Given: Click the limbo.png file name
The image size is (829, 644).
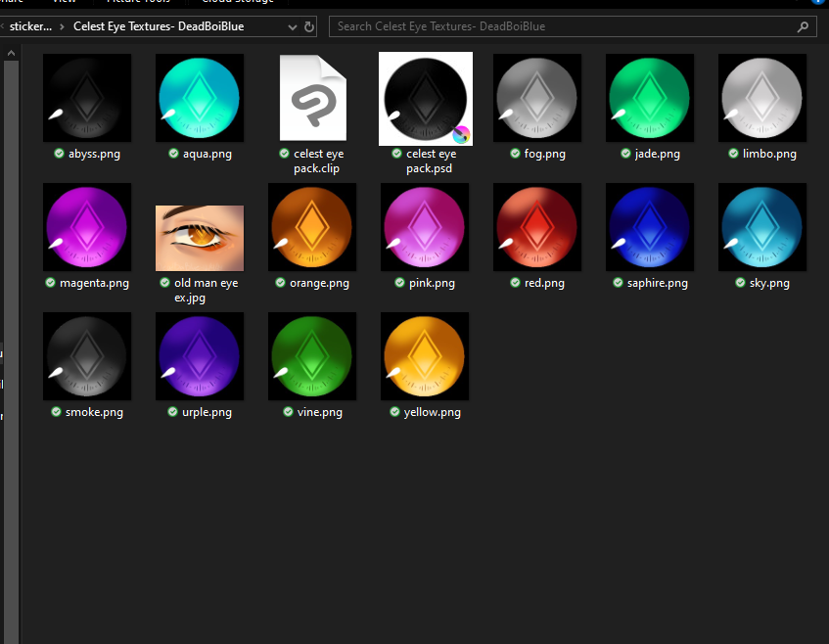Looking at the screenshot, I should pos(769,154).
